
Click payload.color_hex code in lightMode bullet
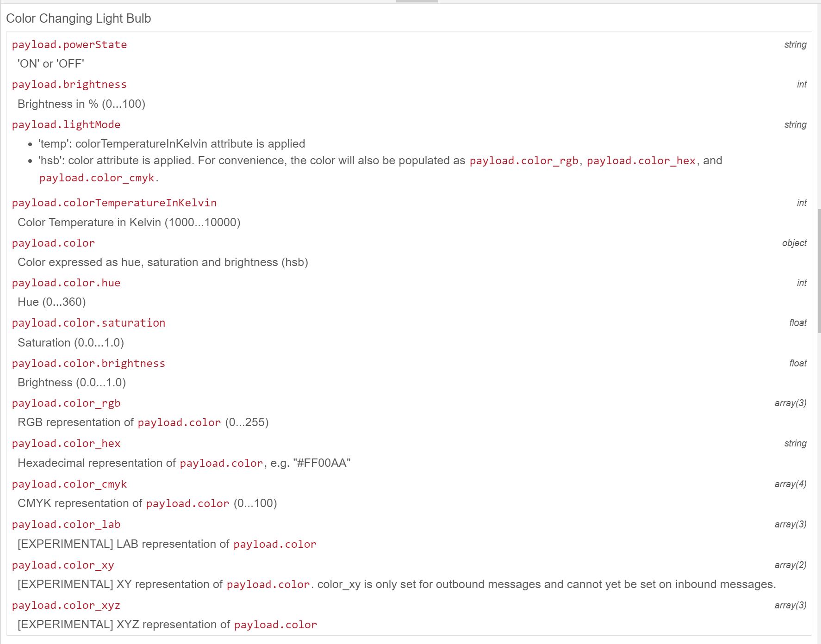pyautogui.click(x=641, y=161)
